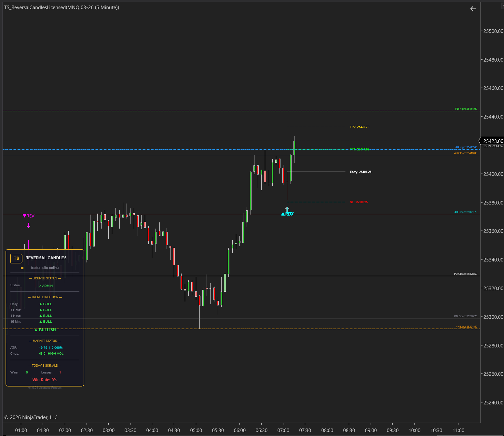The width and height of the screenshot is (504, 436).
Task: Select the magenta REV signal marker
Action: pyautogui.click(x=29, y=216)
